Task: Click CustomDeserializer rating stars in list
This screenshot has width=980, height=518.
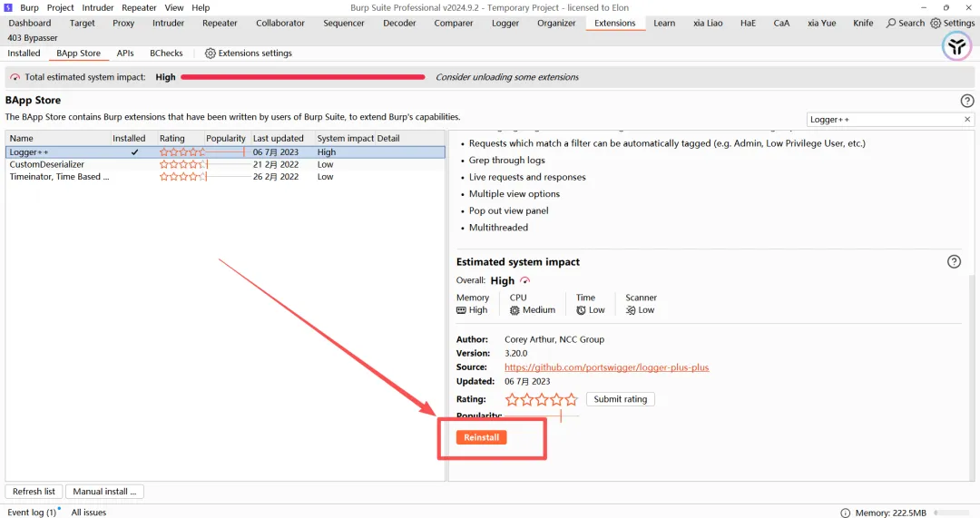Action: (181, 164)
